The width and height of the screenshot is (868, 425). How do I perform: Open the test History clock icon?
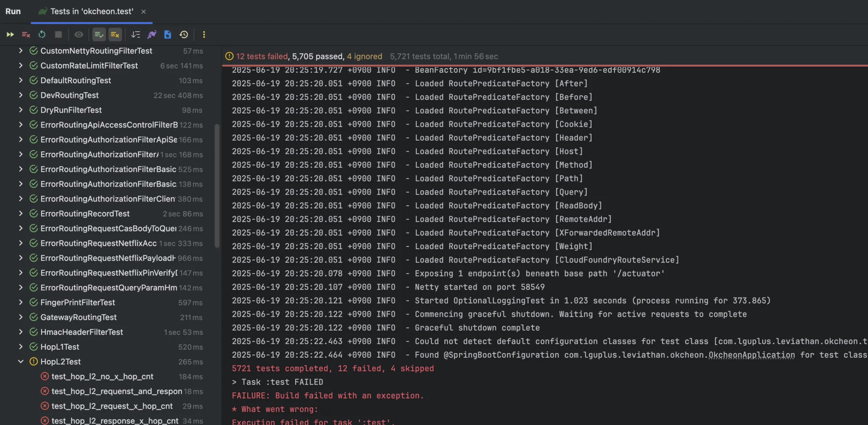(184, 35)
